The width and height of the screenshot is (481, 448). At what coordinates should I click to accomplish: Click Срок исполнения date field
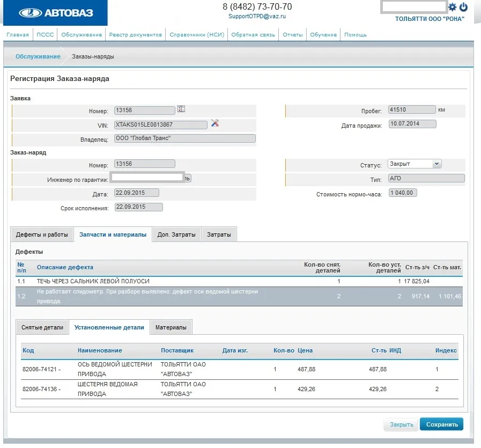pos(139,207)
